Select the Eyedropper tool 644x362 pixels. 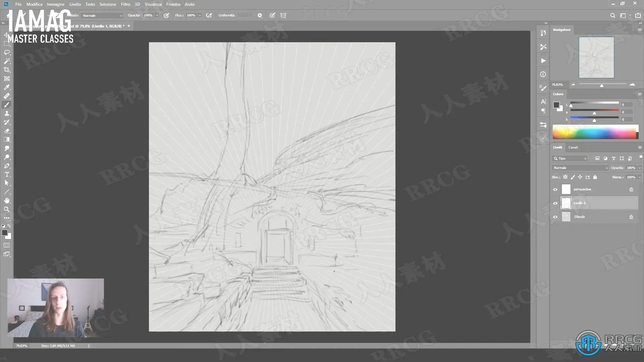(x=7, y=87)
